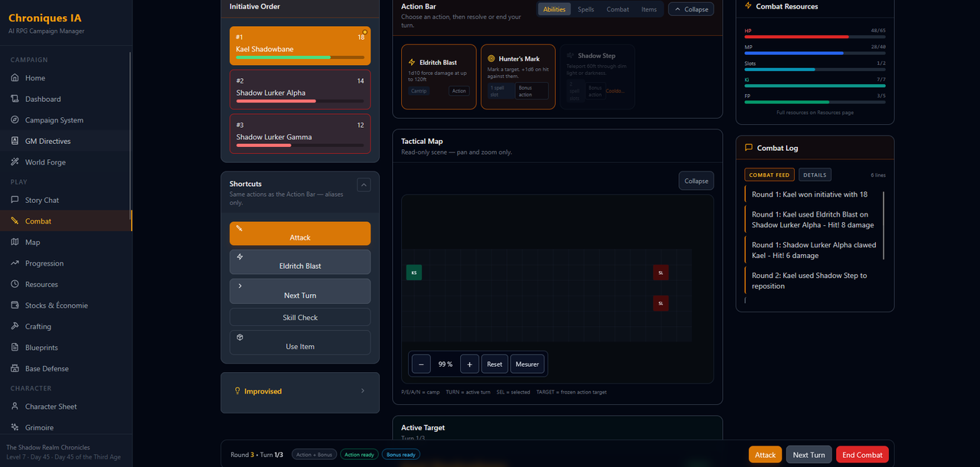Click the GM Directives icon
Viewport: 980px width, 467px height.
(15, 141)
